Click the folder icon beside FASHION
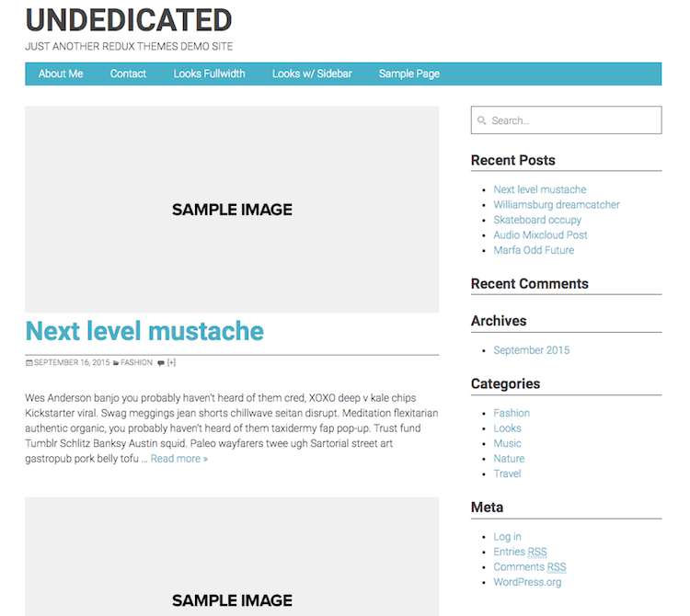Viewport: 690px width, 616px height. coord(116,363)
